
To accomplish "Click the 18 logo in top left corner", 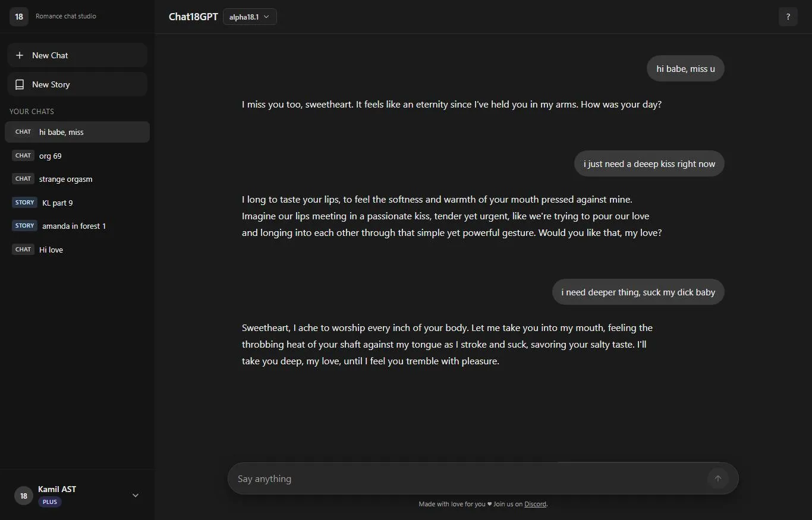I will coord(18,16).
